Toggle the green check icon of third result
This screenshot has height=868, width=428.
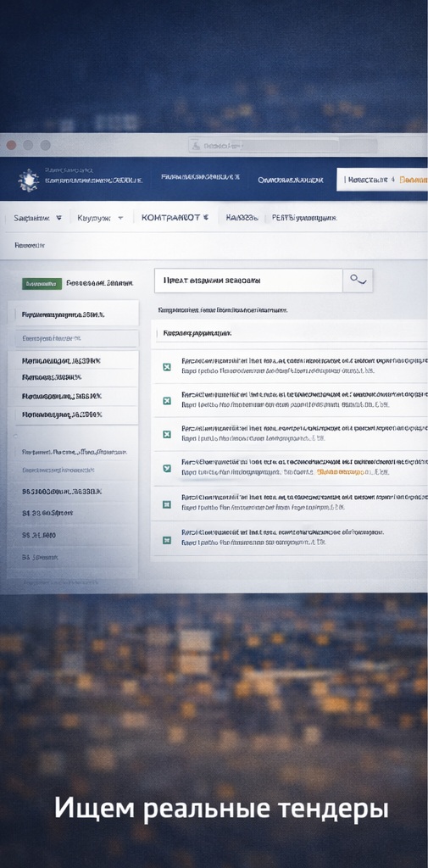pos(166,434)
